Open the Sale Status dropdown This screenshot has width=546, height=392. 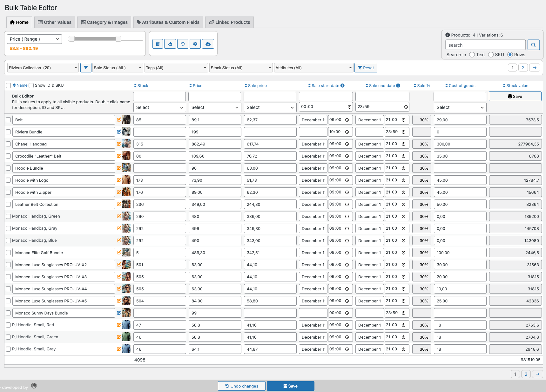pyautogui.click(x=118, y=67)
